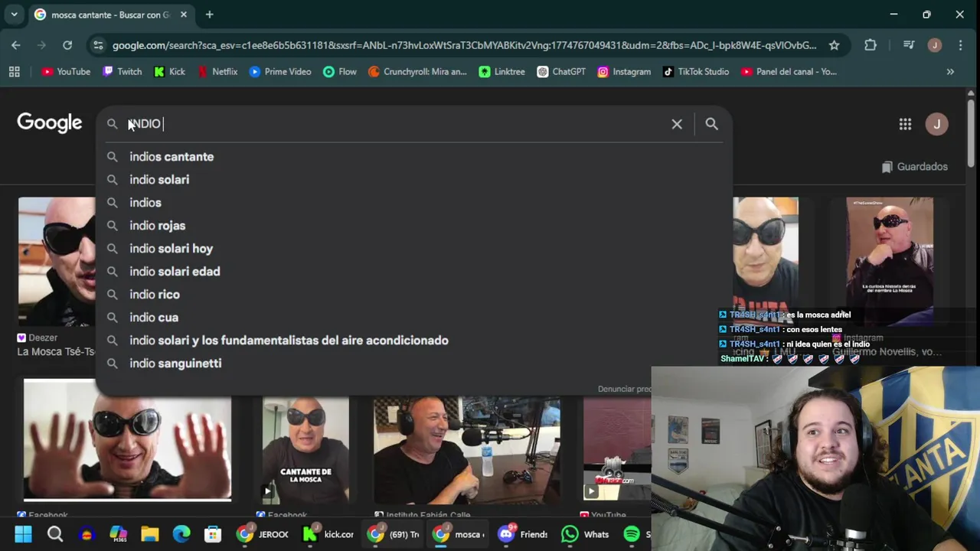Open Microsoft 365 Copilot from taskbar
Image resolution: width=980 pixels, height=551 pixels.
[x=118, y=534]
